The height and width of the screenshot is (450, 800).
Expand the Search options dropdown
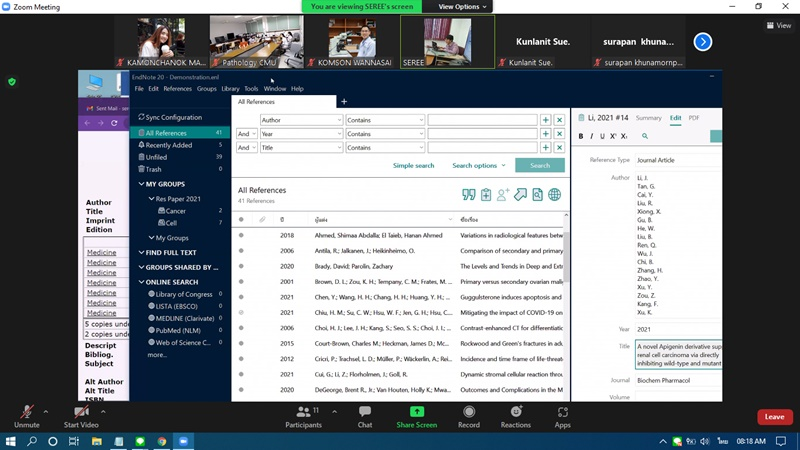(478, 166)
